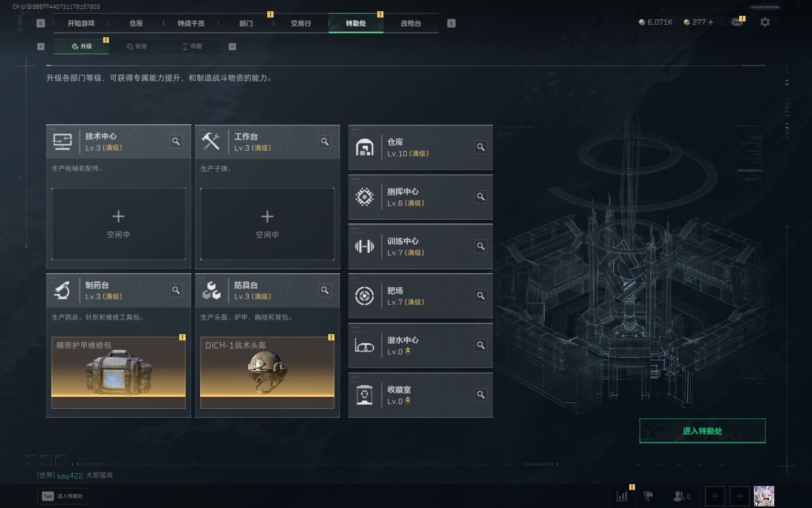Screen dimensions: 812x508
Task: Upgrade the 潜水中心 Lv.0 department
Action: coord(420,345)
